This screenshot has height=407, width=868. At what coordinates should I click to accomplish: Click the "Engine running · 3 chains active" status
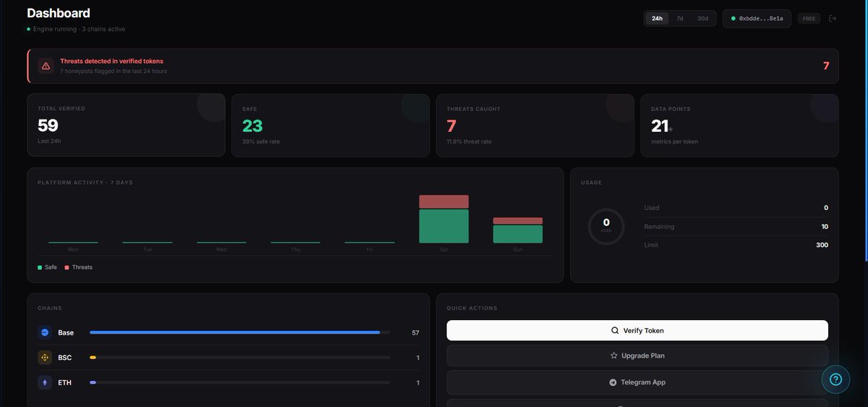coord(79,29)
